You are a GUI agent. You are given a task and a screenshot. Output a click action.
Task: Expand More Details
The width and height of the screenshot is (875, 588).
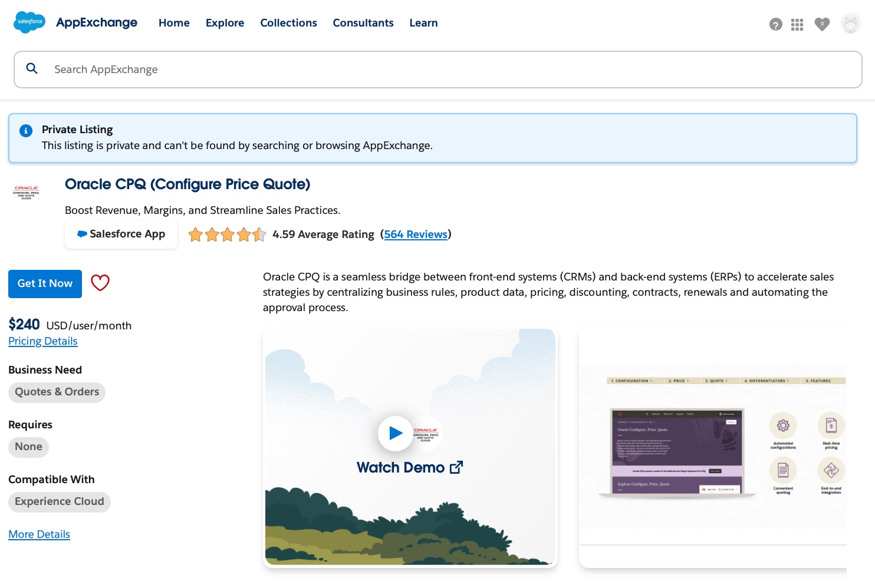click(x=39, y=534)
